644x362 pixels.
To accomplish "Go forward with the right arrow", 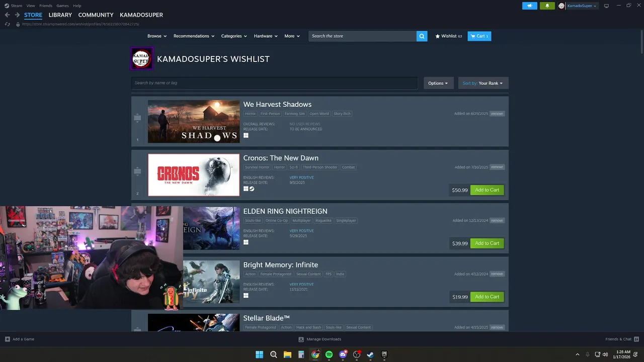I will pyautogui.click(x=17, y=15).
